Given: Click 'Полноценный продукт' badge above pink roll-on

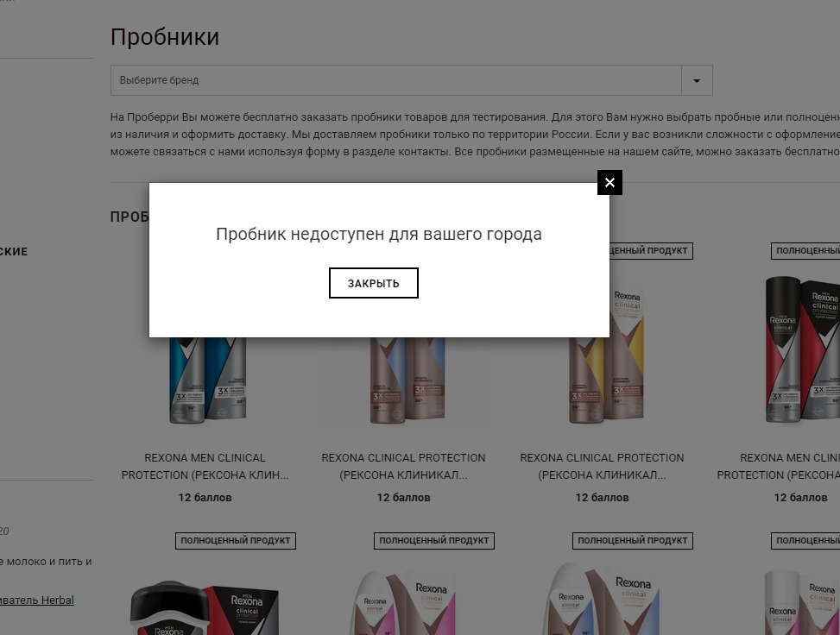Looking at the screenshot, I should click(434, 541).
